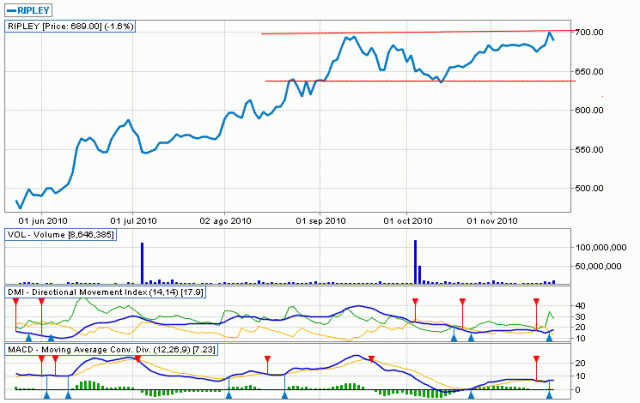
Task: Click the rightmost red sell marker in MACD panel
Action: pos(536,359)
